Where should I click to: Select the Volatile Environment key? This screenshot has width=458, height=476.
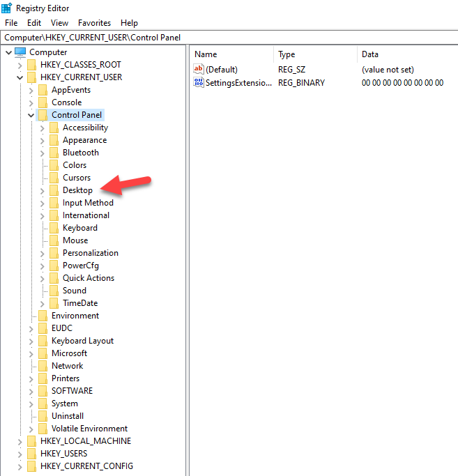[x=89, y=429]
